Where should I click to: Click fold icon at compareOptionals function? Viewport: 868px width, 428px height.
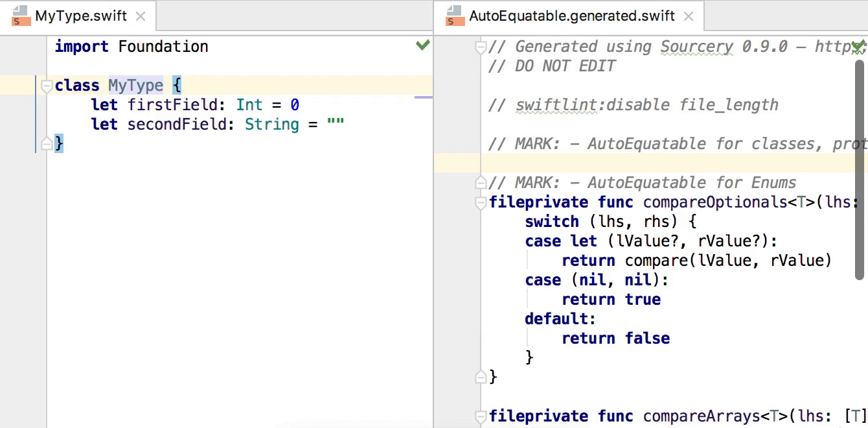pyautogui.click(x=481, y=202)
